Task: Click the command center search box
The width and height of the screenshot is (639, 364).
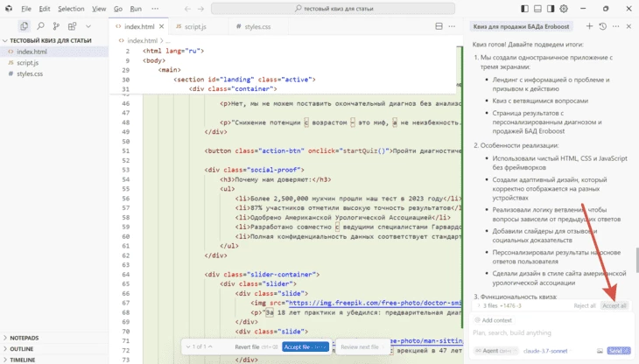Action: tap(333, 9)
